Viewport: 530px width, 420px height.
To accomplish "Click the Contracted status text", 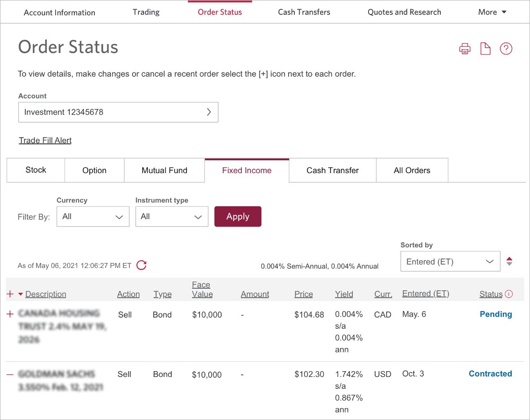I will [490, 374].
